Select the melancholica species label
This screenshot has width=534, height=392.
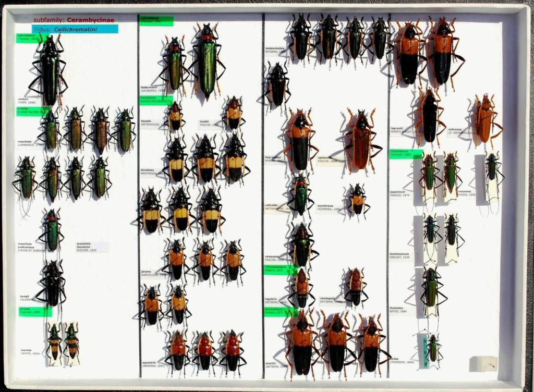[x=275, y=50]
